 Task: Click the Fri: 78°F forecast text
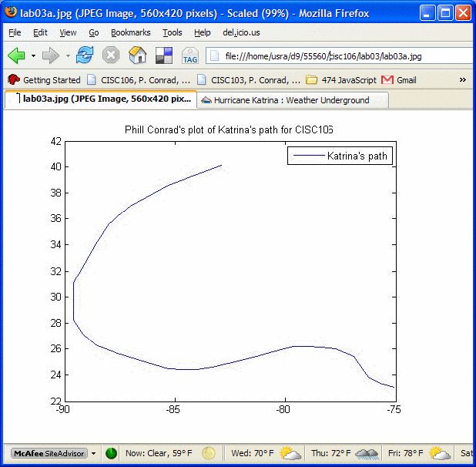pyautogui.click(x=406, y=453)
